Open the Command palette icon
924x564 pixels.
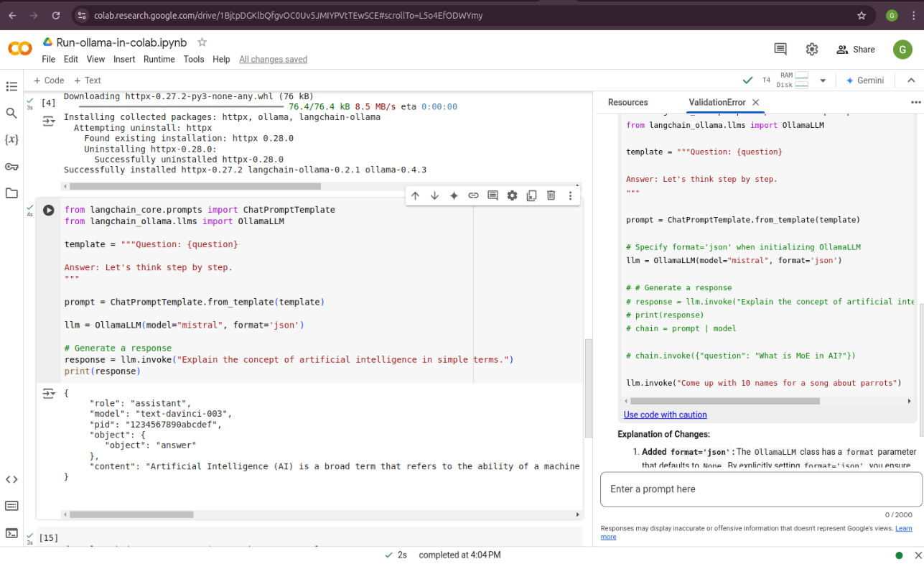[11, 506]
